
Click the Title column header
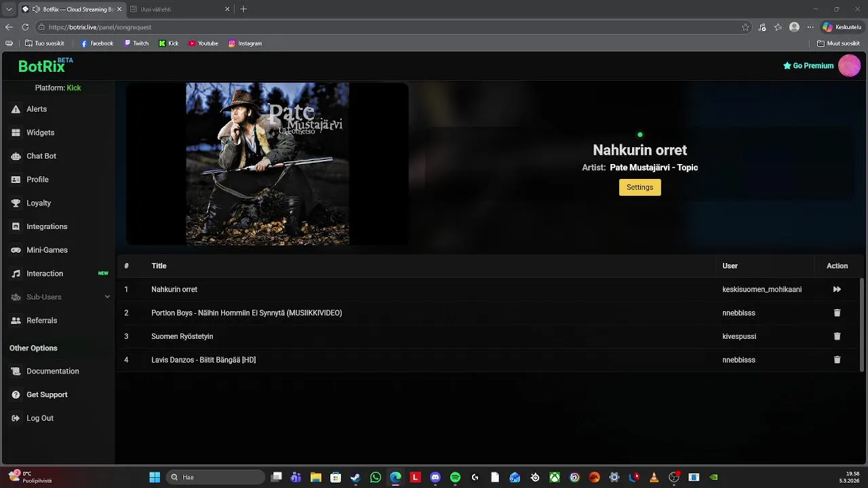point(159,266)
